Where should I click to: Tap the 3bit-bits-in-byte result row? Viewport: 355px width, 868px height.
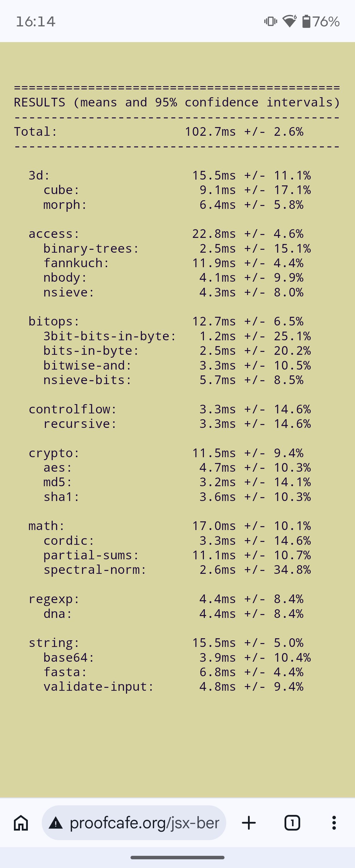[177, 336]
